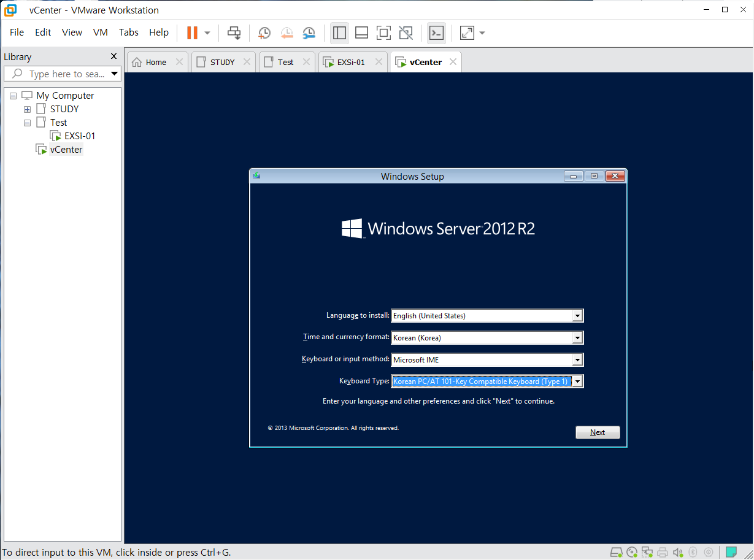754x560 pixels.
Task: Click the printer status icon
Action: 662,552
